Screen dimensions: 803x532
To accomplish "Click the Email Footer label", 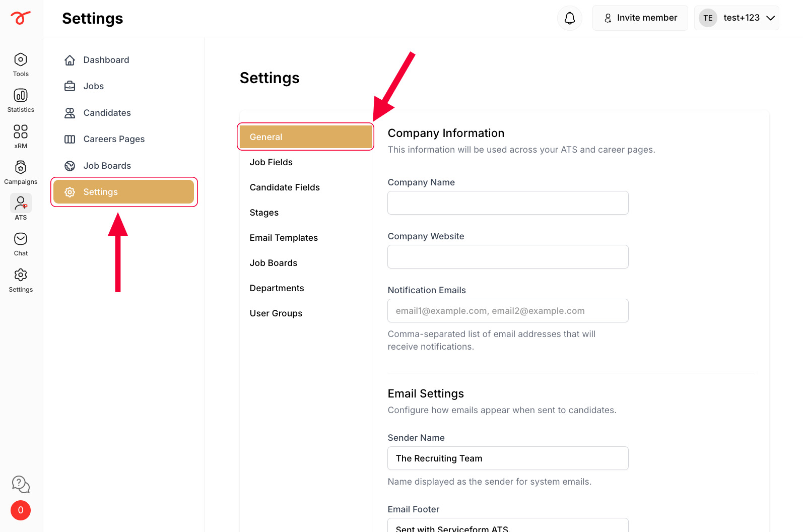I will 414,509.
